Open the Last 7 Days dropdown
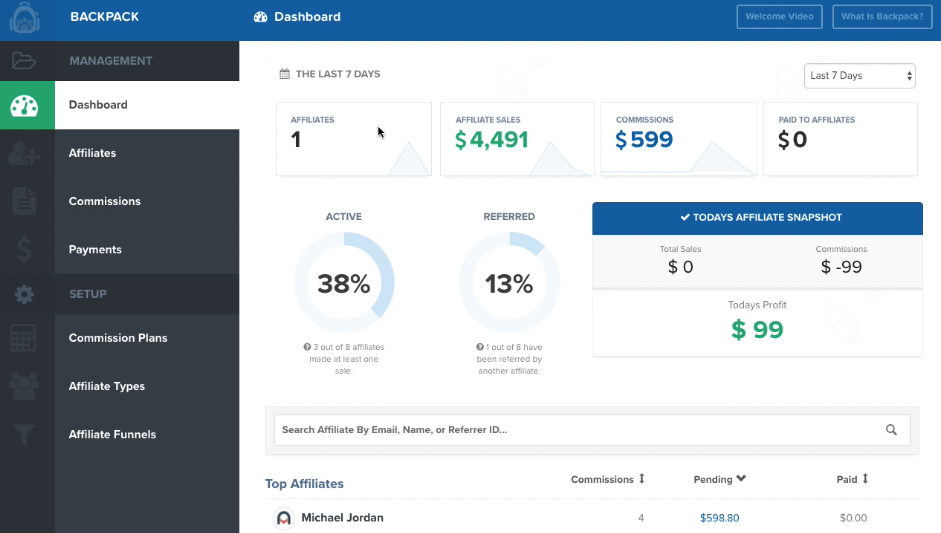Image resolution: width=941 pixels, height=533 pixels. coord(859,76)
